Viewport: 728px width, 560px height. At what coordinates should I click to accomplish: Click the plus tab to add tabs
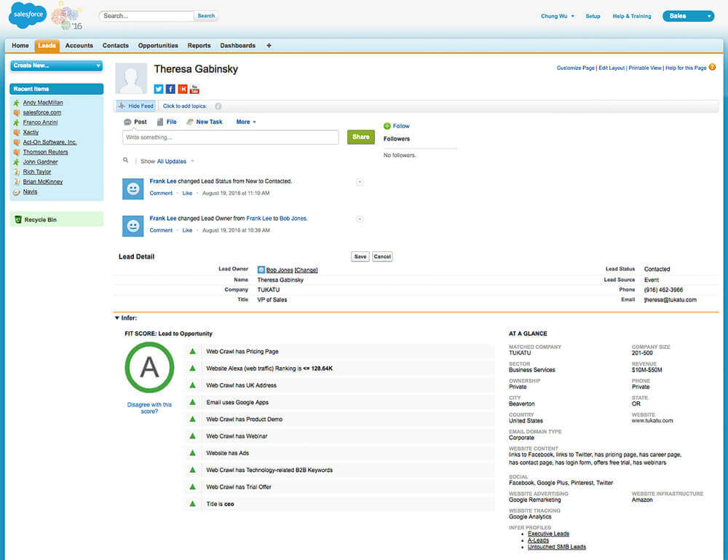point(269,45)
